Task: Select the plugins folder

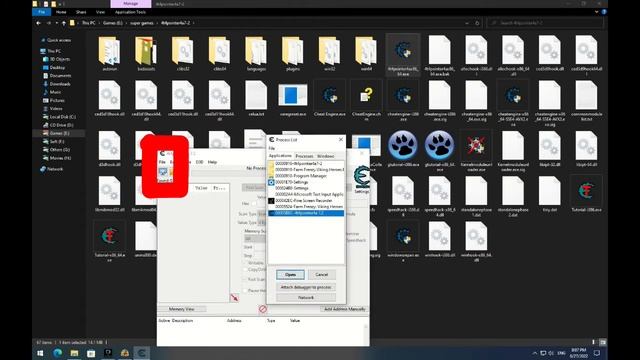Action: point(293,54)
